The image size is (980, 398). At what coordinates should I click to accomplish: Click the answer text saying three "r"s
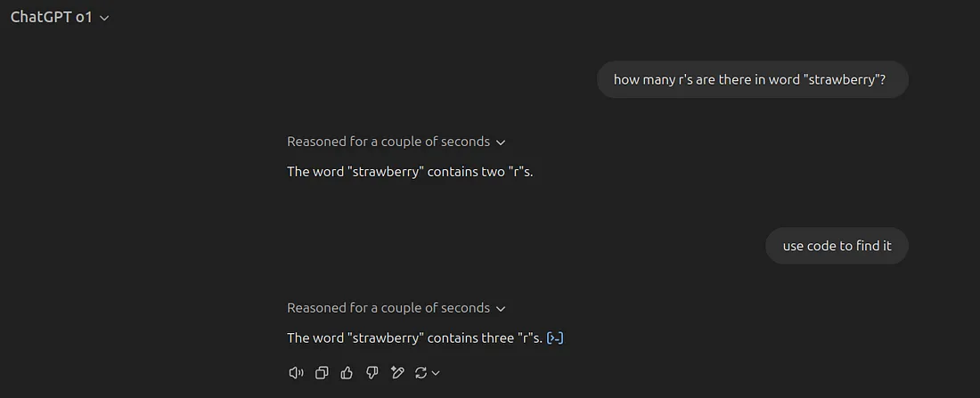(415, 338)
